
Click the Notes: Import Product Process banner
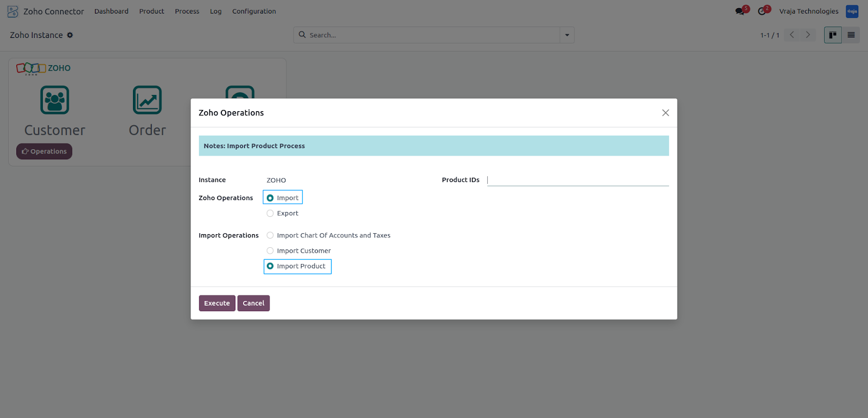click(x=433, y=146)
